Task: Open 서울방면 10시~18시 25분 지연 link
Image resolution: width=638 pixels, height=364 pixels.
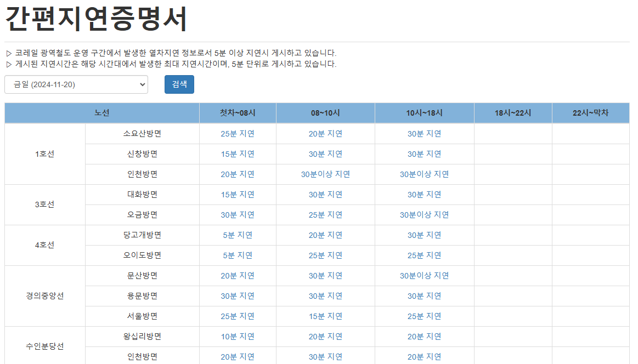Action: [425, 316]
